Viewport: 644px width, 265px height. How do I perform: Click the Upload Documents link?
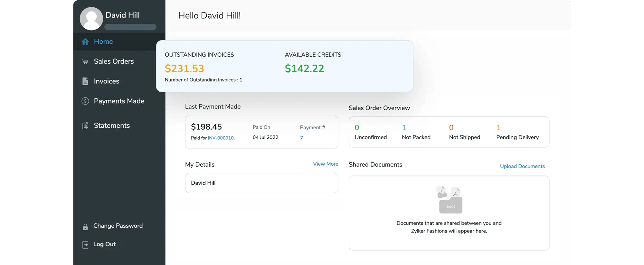tap(522, 166)
